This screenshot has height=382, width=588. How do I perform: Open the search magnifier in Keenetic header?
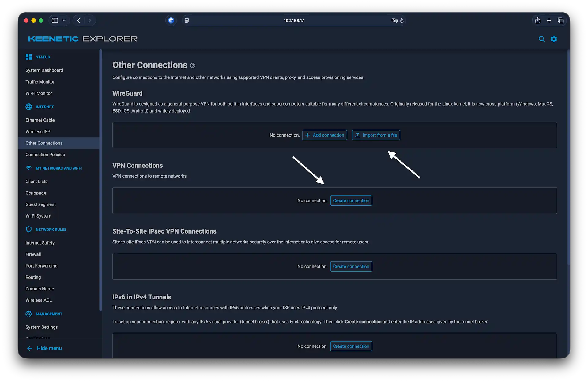pyautogui.click(x=541, y=39)
